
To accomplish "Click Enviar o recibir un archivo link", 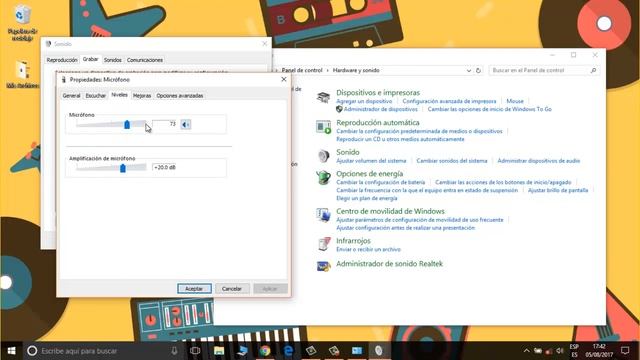I will pyautogui.click(x=368, y=249).
